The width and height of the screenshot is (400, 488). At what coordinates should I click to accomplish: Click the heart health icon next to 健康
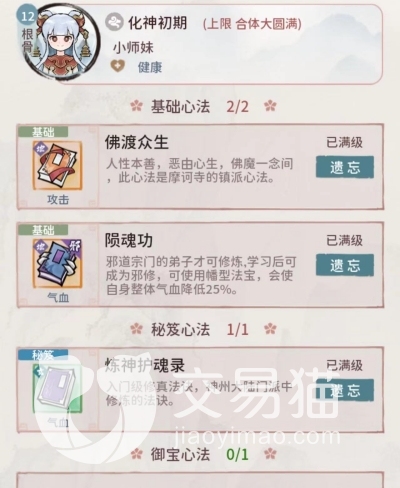[x=118, y=66]
